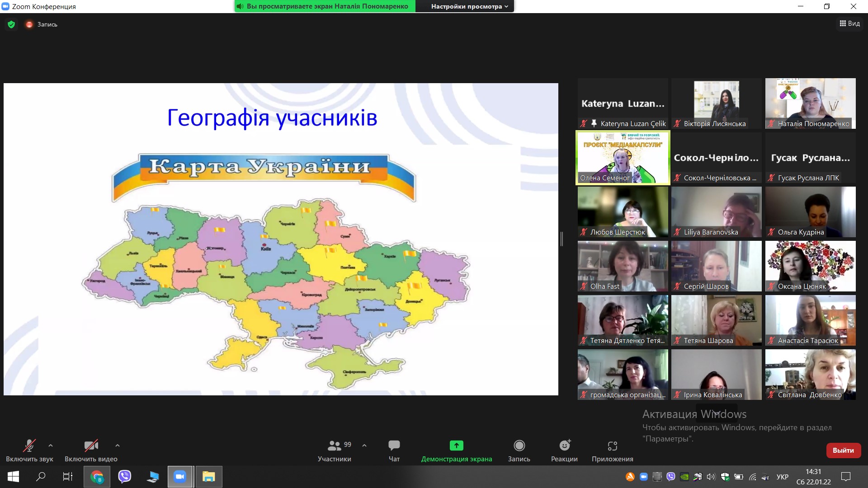Switch to Zoom taskbar button

(180, 477)
